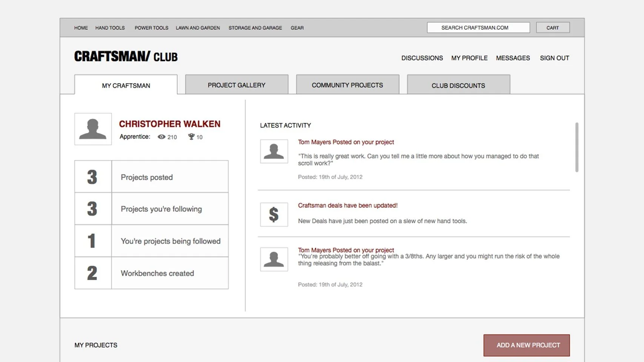The image size is (644, 362).
Task: Click the trophy count 10
Action: 200,137
